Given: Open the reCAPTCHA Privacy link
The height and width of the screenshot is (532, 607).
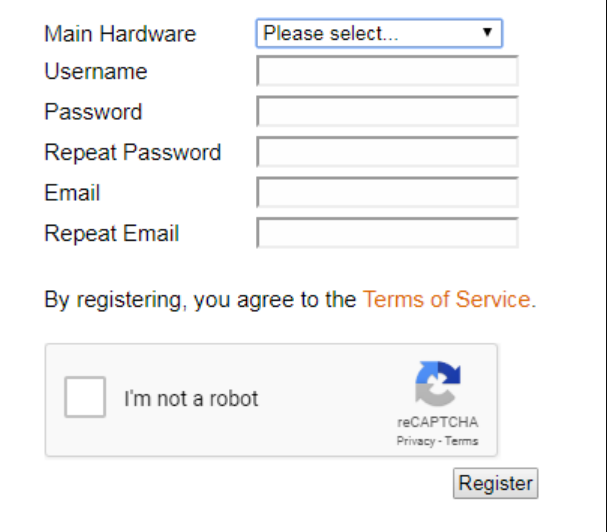Looking at the screenshot, I should tap(416, 441).
